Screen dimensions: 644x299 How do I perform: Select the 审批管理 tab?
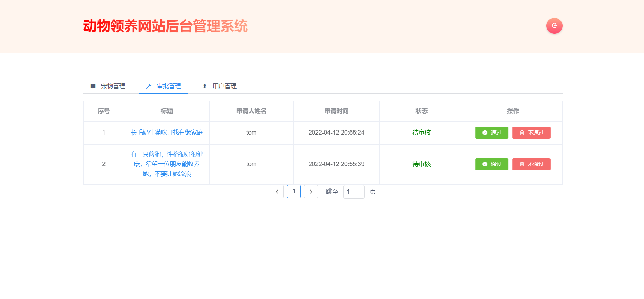(164, 86)
